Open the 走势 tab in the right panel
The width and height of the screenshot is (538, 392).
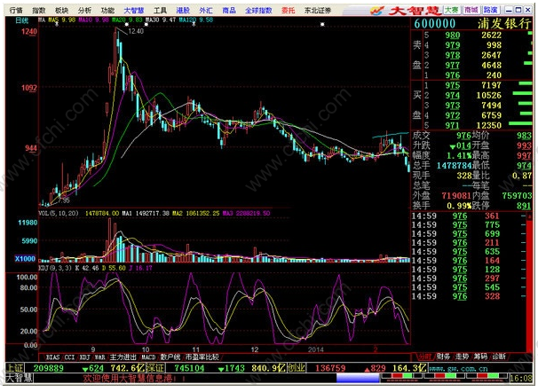[462, 357]
